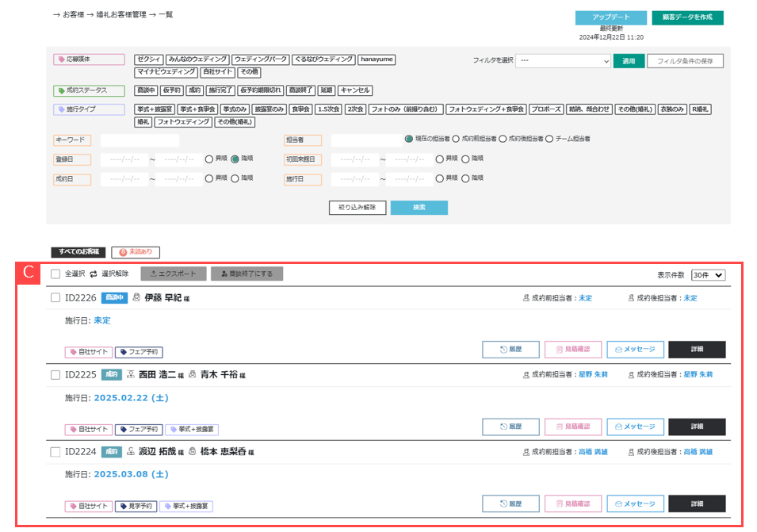Switch to the すべてのお客様 tab
The width and height of the screenshot is (757, 532).
pos(78,252)
